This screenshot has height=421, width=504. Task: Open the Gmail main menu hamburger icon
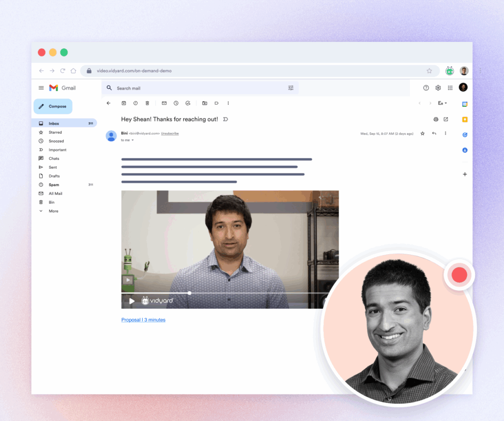tap(41, 88)
